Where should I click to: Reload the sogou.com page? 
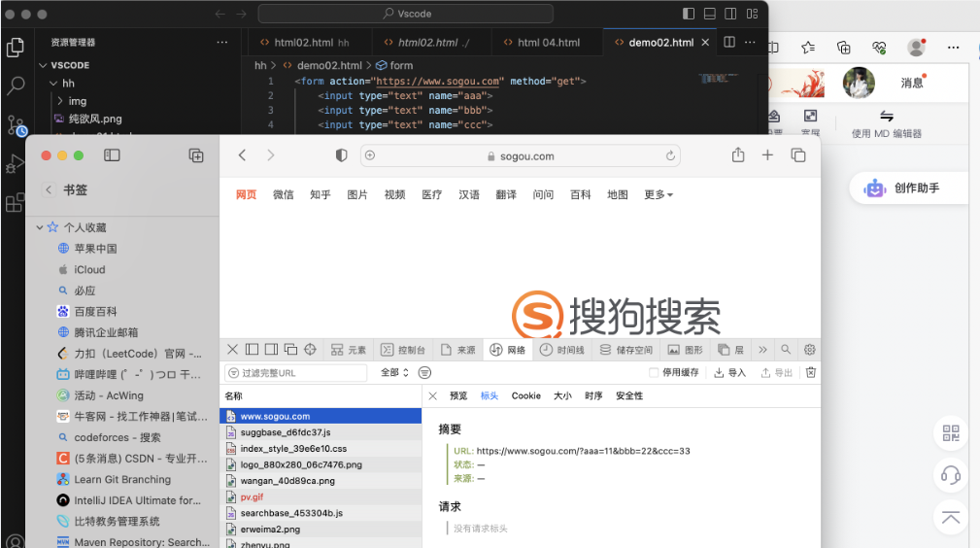tap(670, 155)
